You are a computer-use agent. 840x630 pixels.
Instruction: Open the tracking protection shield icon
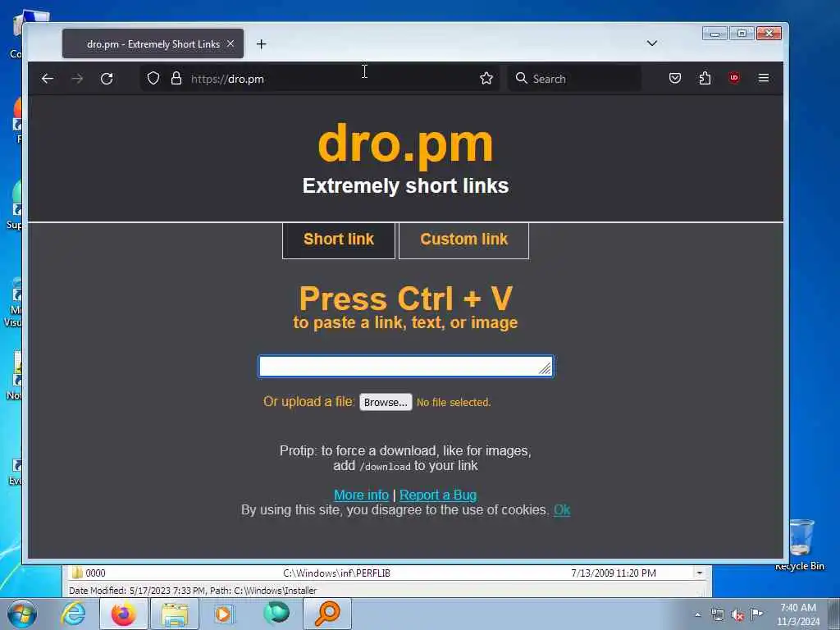[x=153, y=78]
